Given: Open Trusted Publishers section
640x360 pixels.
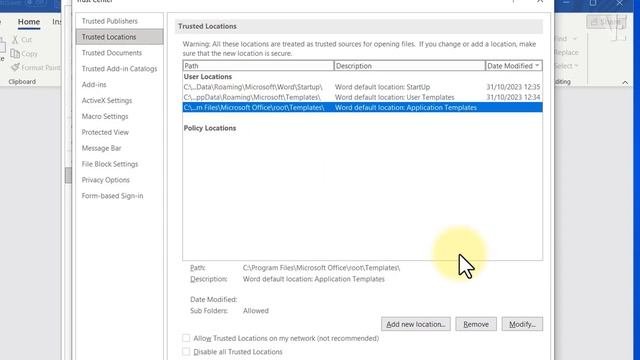Looking at the screenshot, I should 109,21.
